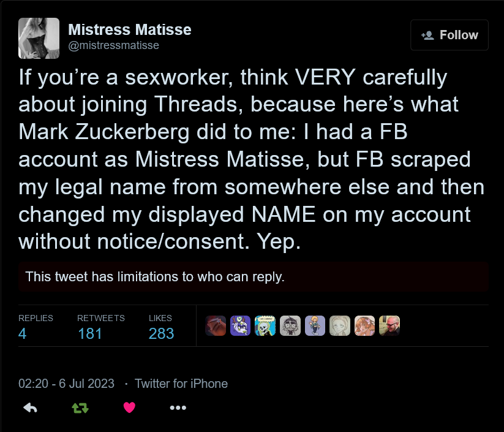The image size is (504, 432).
Task: Click the white creature with antlers avatar
Action: click(x=241, y=326)
